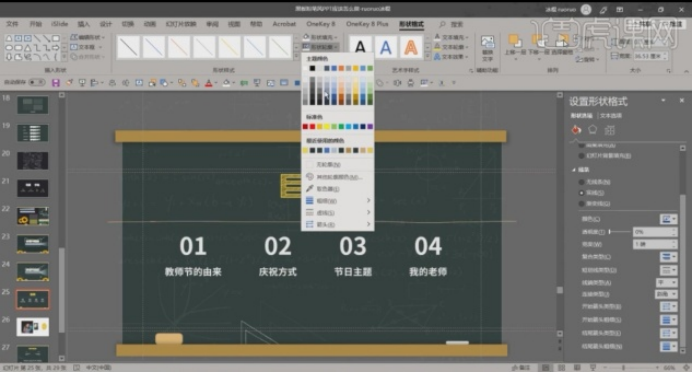Open Fill & Line icon in format pane
Image resolution: width=692 pixels, height=372 pixels.
(x=576, y=130)
